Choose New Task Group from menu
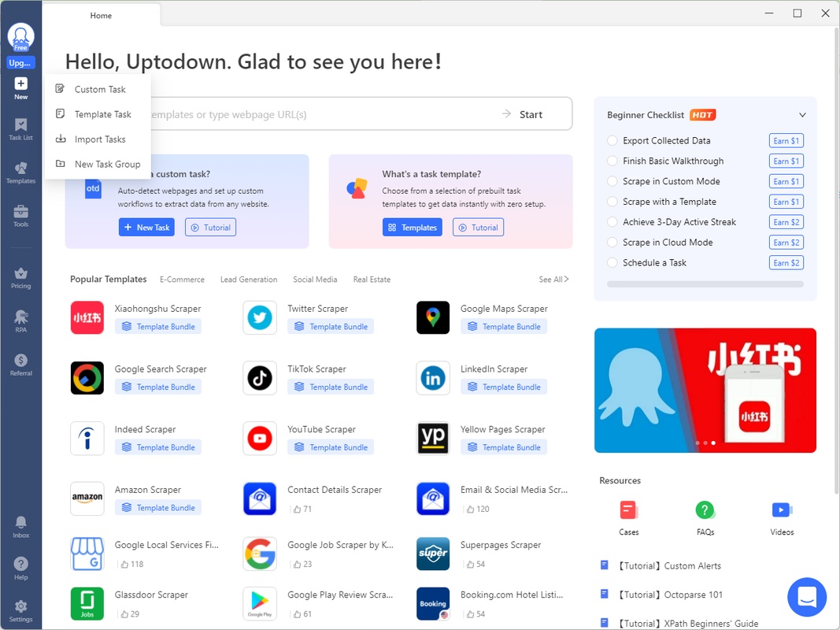 pyautogui.click(x=98, y=164)
